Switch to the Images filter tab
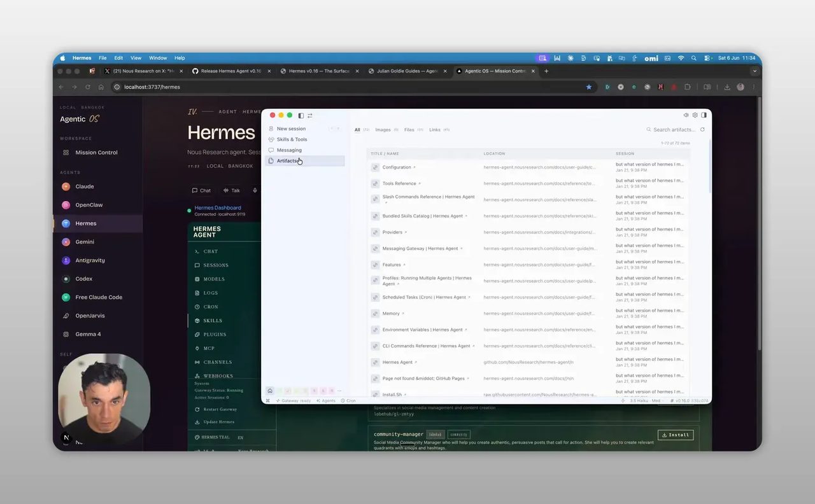815x504 pixels. (386, 130)
